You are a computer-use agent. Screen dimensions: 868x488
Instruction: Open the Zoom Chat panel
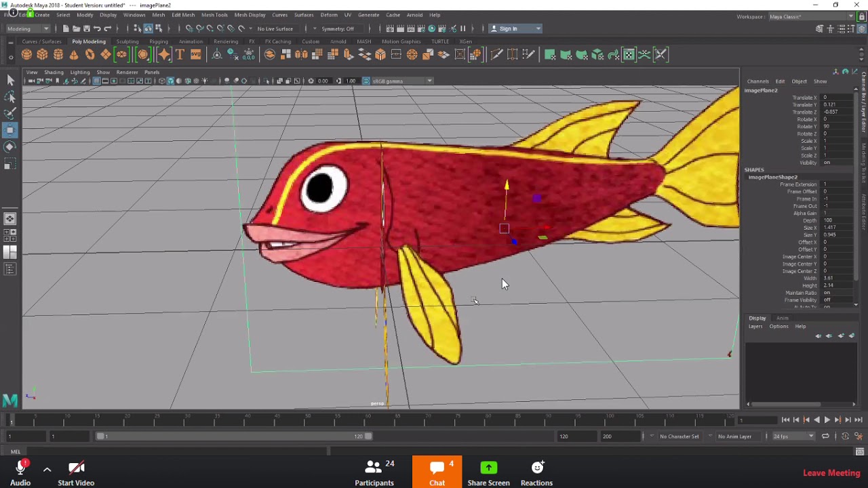click(x=437, y=472)
